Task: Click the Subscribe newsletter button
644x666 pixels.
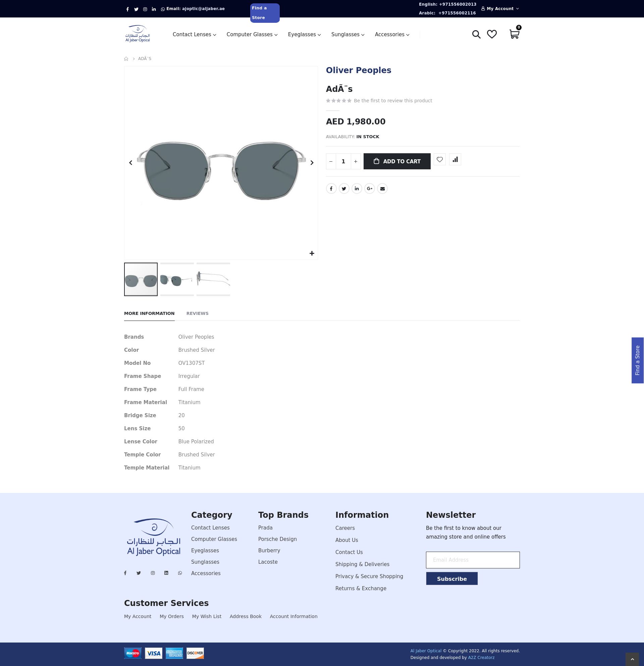Action: pos(452,579)
